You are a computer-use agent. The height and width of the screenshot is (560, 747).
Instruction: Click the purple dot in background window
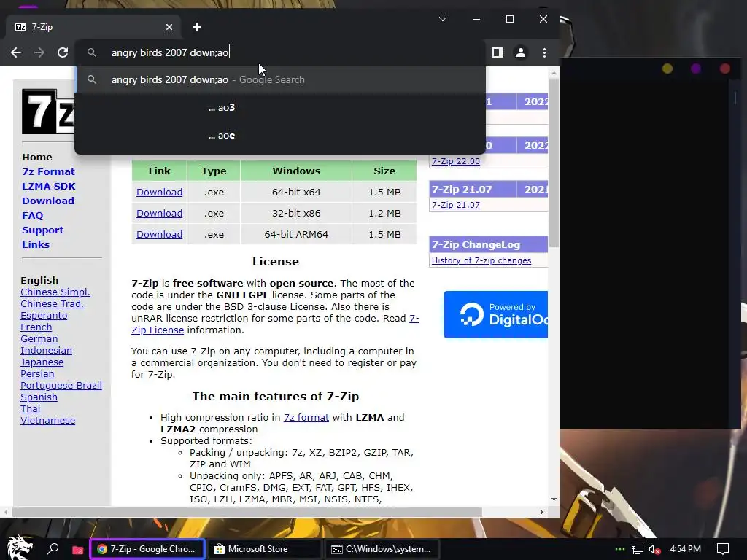[x=695, y=69]
